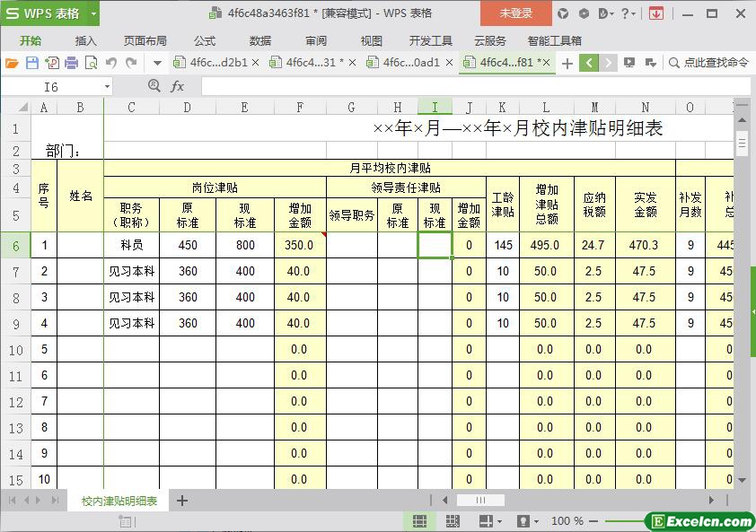Click the formula bar input field
The height and width of the screenshot is (532, 756).
click(467, 86)
